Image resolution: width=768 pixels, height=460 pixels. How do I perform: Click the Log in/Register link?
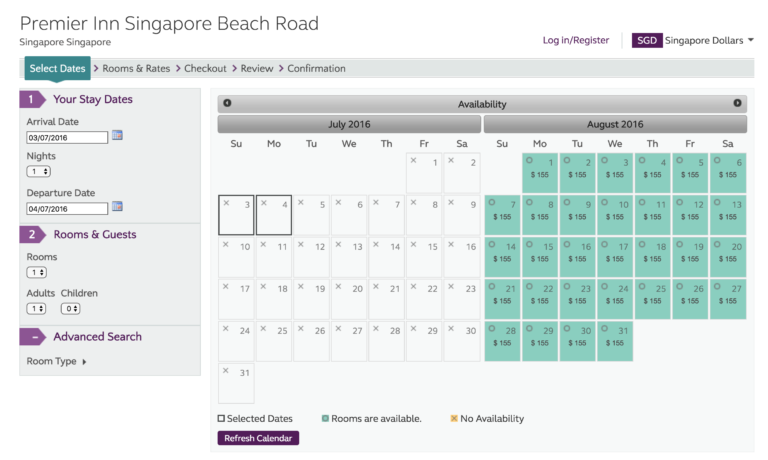(x=576, y=40)
